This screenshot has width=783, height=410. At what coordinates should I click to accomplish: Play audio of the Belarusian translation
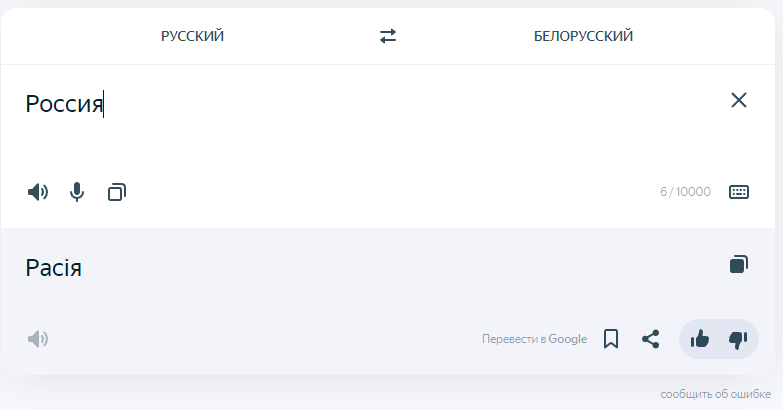38,339
